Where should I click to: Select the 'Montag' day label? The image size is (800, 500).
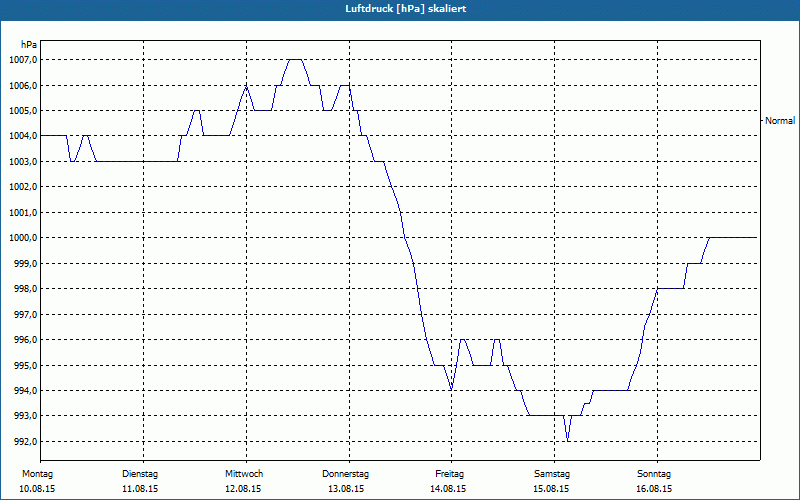37,474
